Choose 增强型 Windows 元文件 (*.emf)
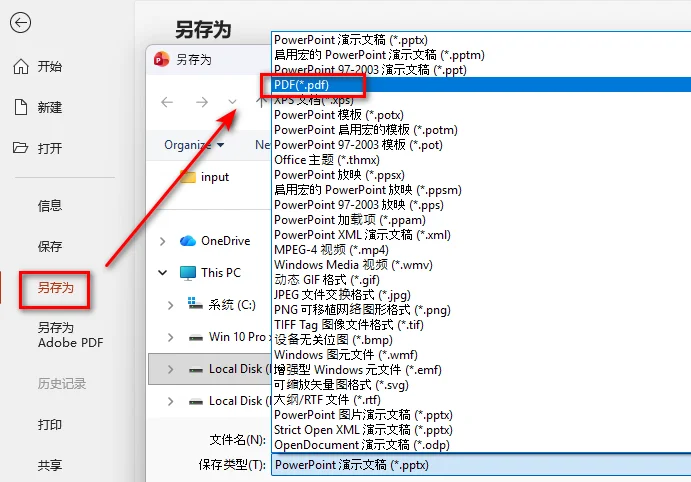 click(x=481, y=370)
